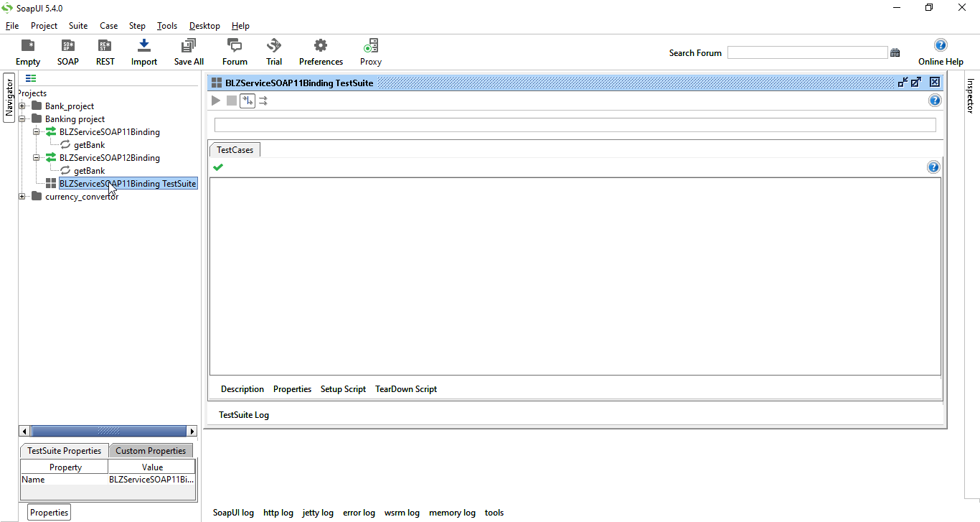Create a new REST project
Screen dimensions: 980x522
click(x=105, y=50)
